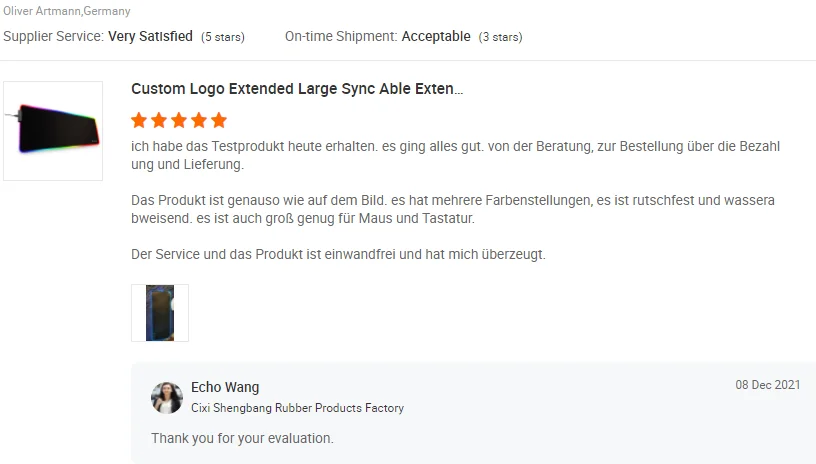Click the 'Thank you for your evaluation' reply
The width and height of the screenshot is (816, 464).
click(x=242, y=438)
